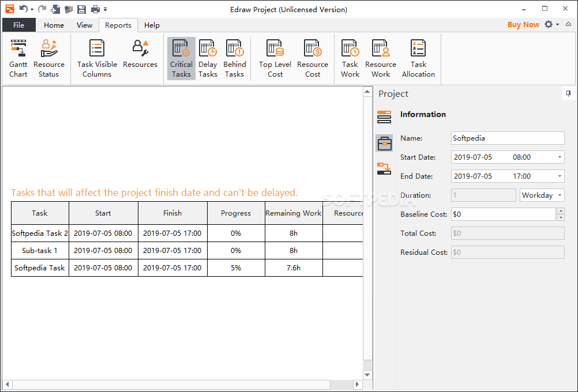Click the 5% progress cell
Screen dimensions: 578x392
236,268
